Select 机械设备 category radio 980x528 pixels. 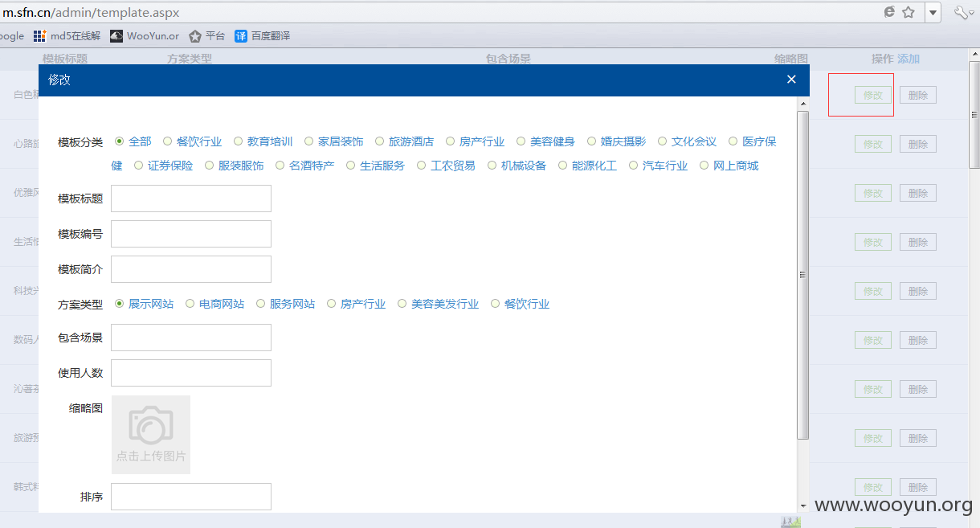pos(492,166)
